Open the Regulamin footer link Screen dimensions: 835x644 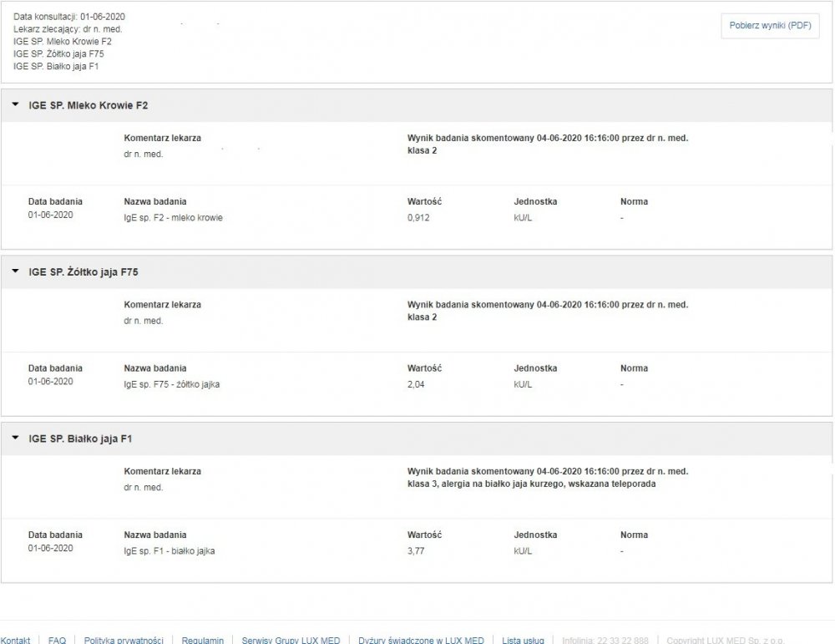[202, 640]
